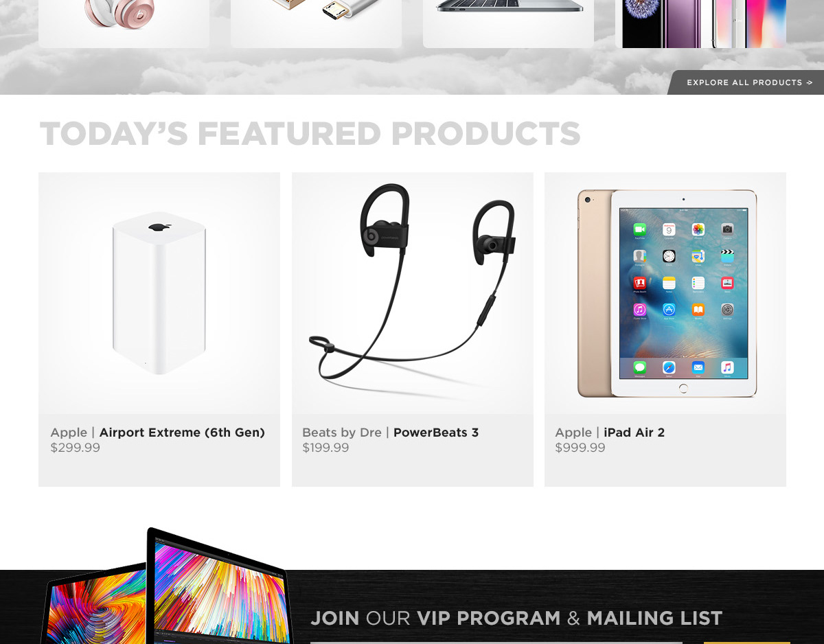The image size is (824, 644).
Task: Click the Explore All Products button
Action: (x=746, y=82)
